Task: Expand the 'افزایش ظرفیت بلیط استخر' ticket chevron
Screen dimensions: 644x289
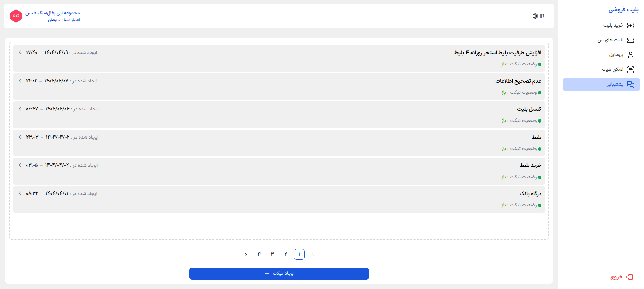Action: coord(20,53)
